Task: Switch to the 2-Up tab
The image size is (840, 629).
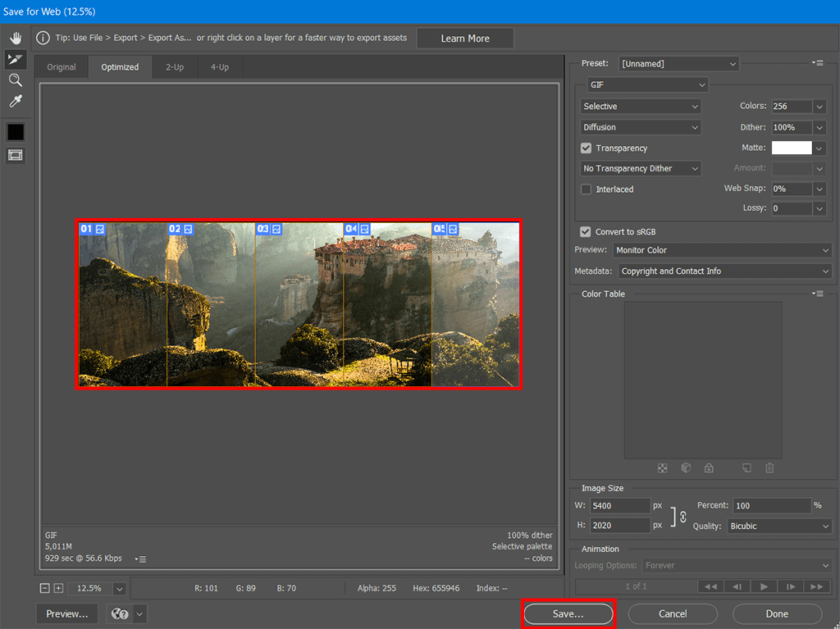Action: pyautogui.click(x=175, y=67)
